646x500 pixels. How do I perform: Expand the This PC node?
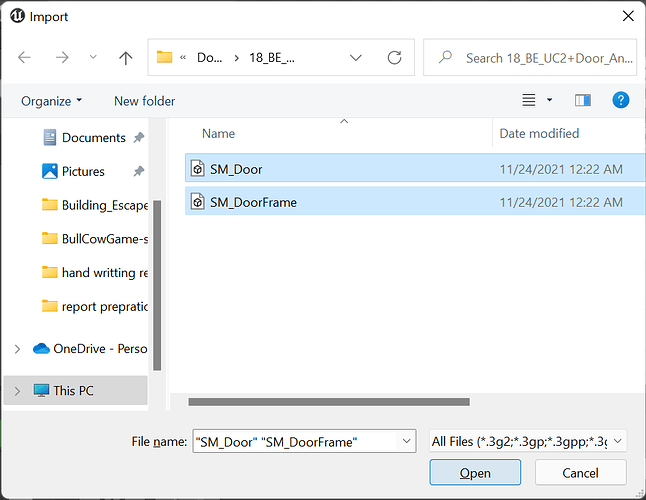point(17,391)
